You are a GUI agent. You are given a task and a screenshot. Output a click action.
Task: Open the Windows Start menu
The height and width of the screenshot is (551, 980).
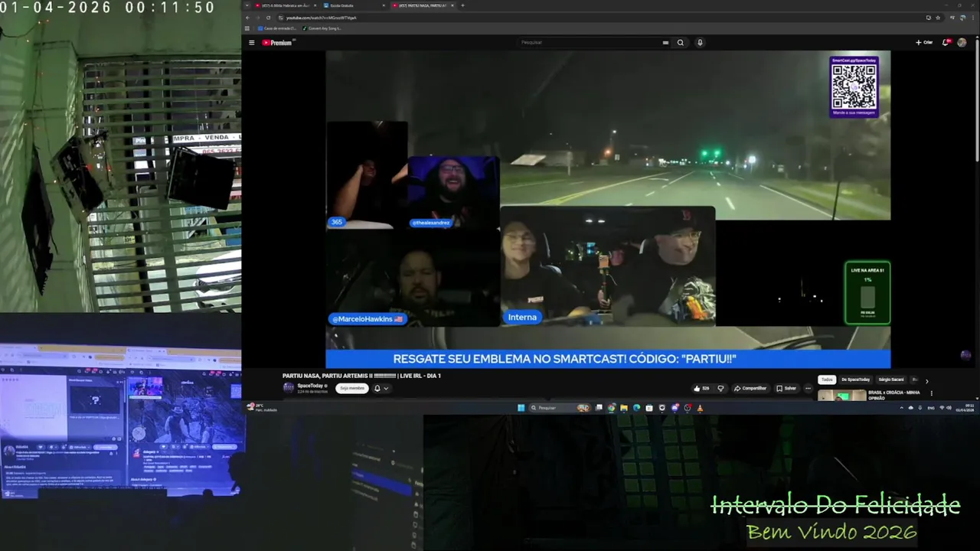[x=521, y=408]
